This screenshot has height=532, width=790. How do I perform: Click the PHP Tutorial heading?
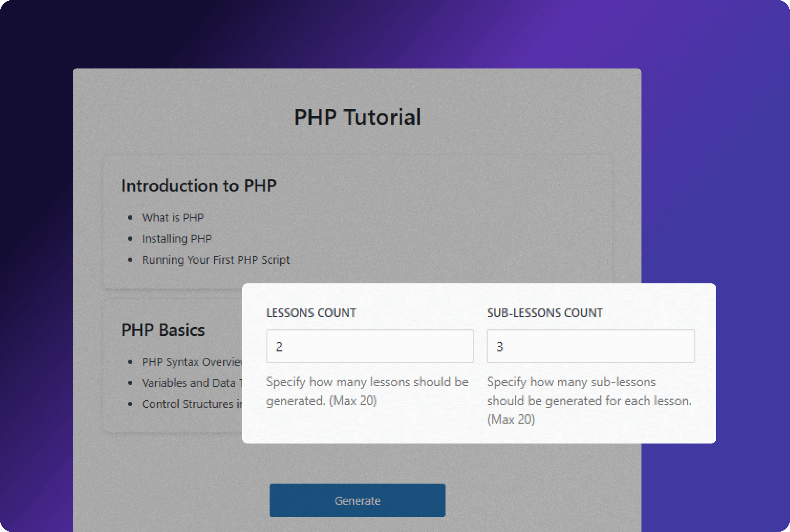click(357, 117)
